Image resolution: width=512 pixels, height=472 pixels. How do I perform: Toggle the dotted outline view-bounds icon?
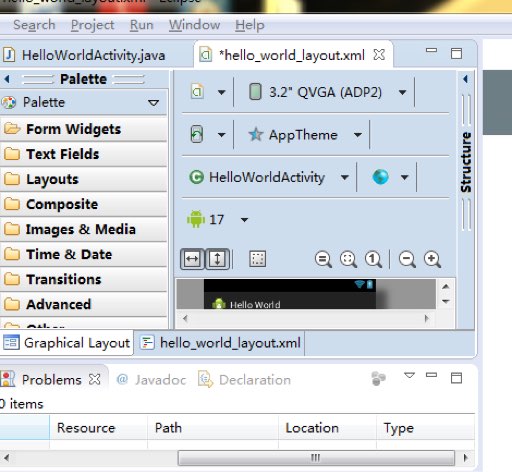257,259
